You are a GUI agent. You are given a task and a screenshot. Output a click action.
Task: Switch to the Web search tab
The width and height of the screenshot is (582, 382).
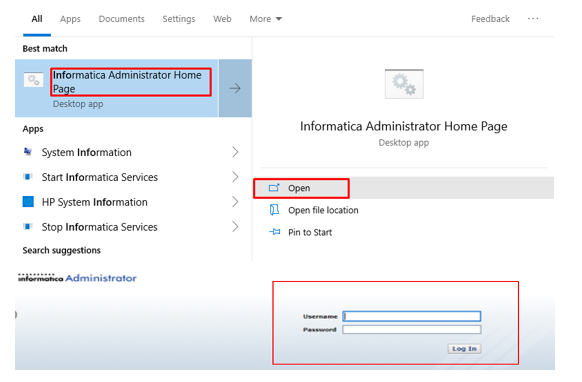pos(222,19)
